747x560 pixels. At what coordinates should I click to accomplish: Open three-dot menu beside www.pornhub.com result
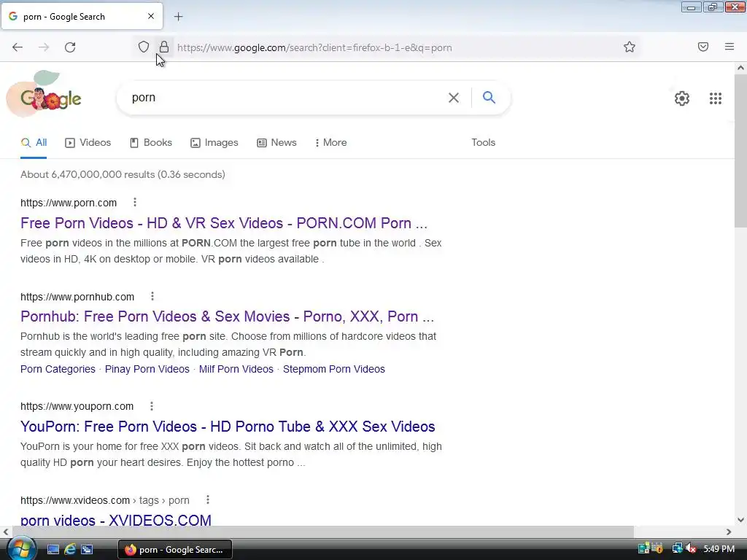(x=152, y=296)
